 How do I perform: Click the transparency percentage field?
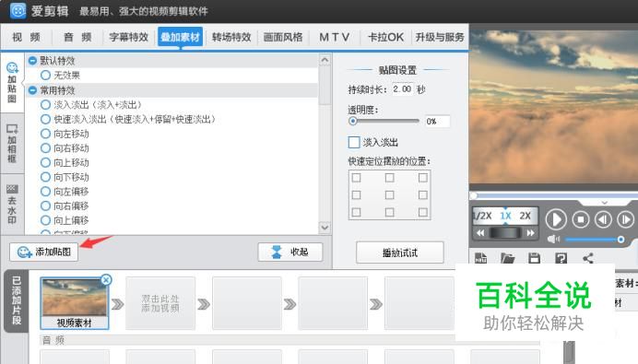437,122
